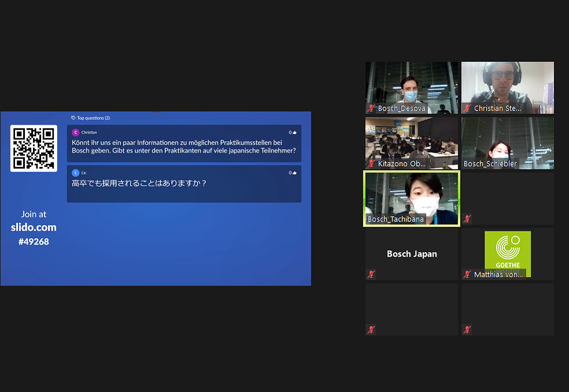Click the muted mic icon on Bosch_Desova

(371, 108)
